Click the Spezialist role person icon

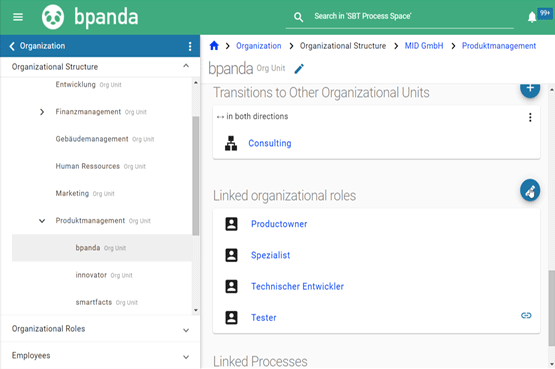coord(231,255)
